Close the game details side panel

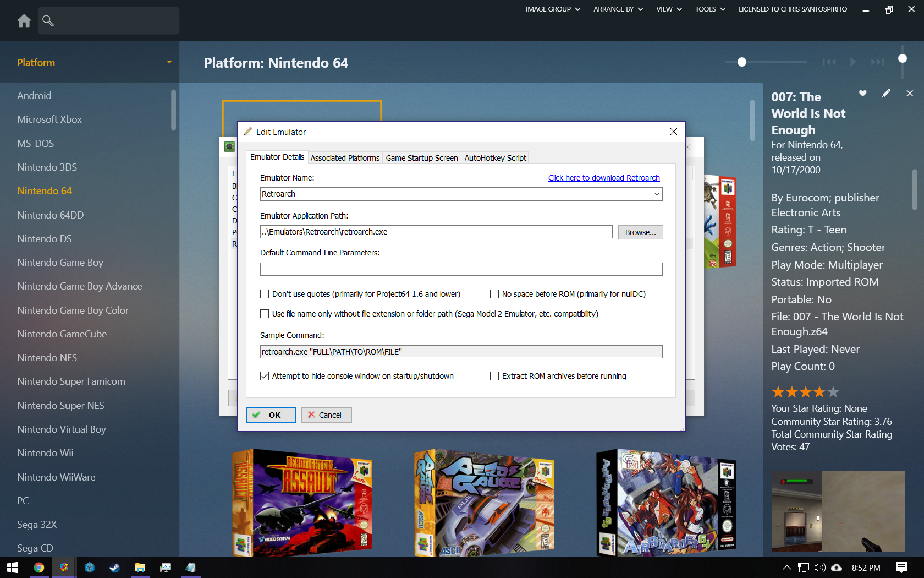[x=910, y=93]
